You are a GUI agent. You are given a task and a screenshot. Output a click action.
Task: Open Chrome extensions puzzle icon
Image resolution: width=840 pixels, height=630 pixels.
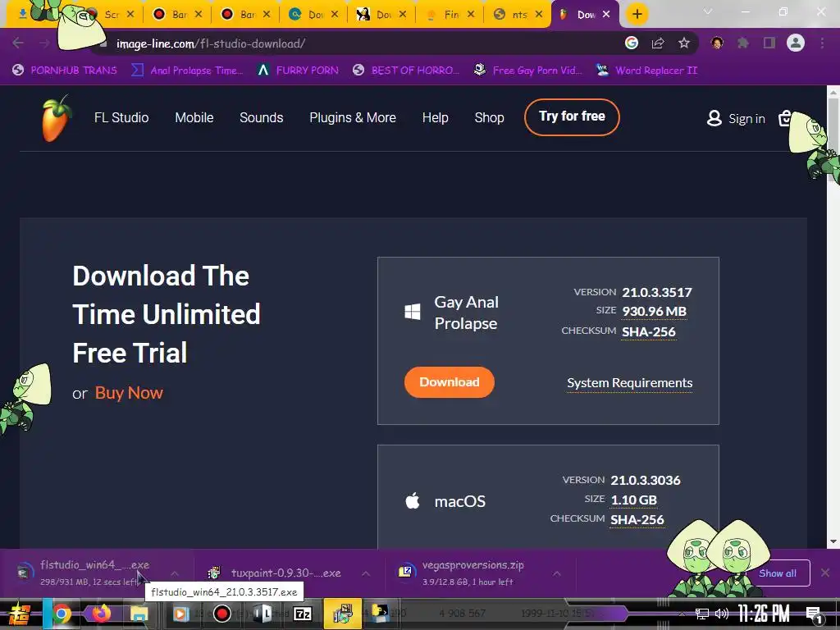pos(743,43)
